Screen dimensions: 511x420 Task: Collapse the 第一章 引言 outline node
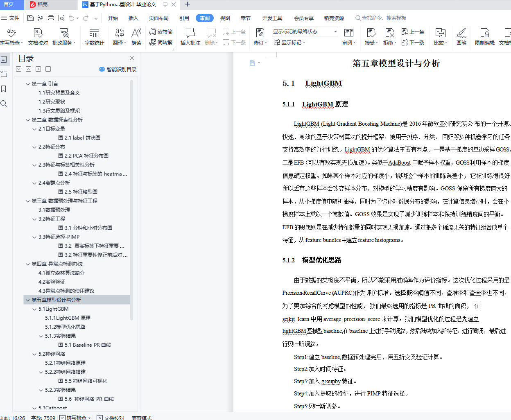(x=28, y=84)
